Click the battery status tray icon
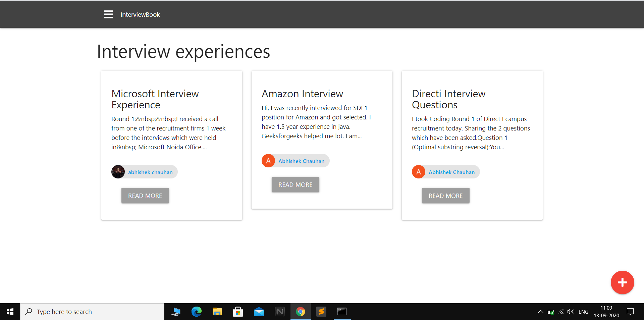The height and width of the screenshot is (320, 644). point(551,312)
